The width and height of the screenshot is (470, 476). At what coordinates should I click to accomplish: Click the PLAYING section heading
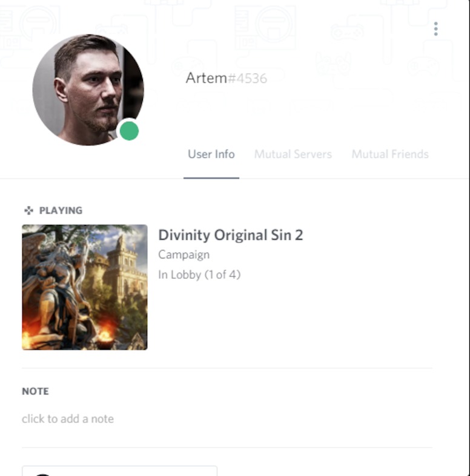61,210
